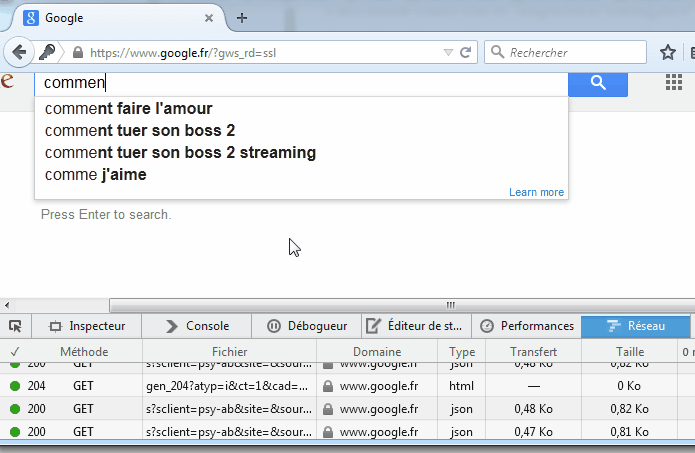Open the Google apps grid icon
Image resolution: width=695 pixels, height=453 pixels.
point(674,83)
